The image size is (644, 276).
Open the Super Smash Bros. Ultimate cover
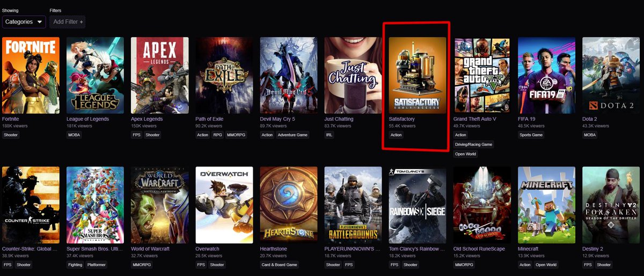[x=95, y=205]
